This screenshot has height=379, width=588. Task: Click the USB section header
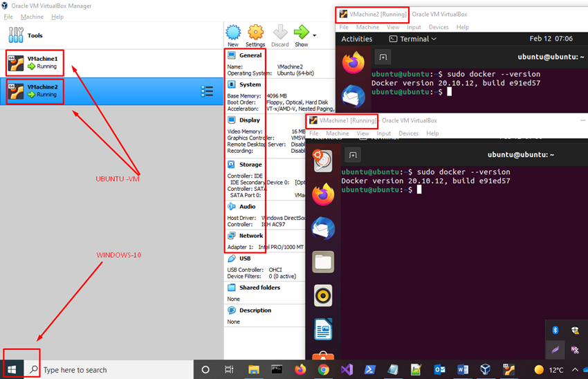245,259
